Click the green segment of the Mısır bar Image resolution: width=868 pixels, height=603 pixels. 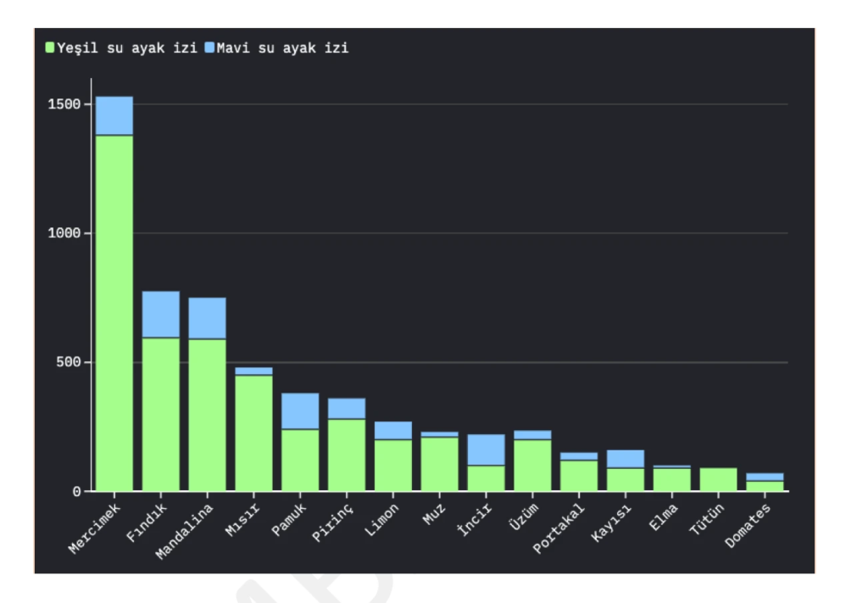tap(253, 433)
